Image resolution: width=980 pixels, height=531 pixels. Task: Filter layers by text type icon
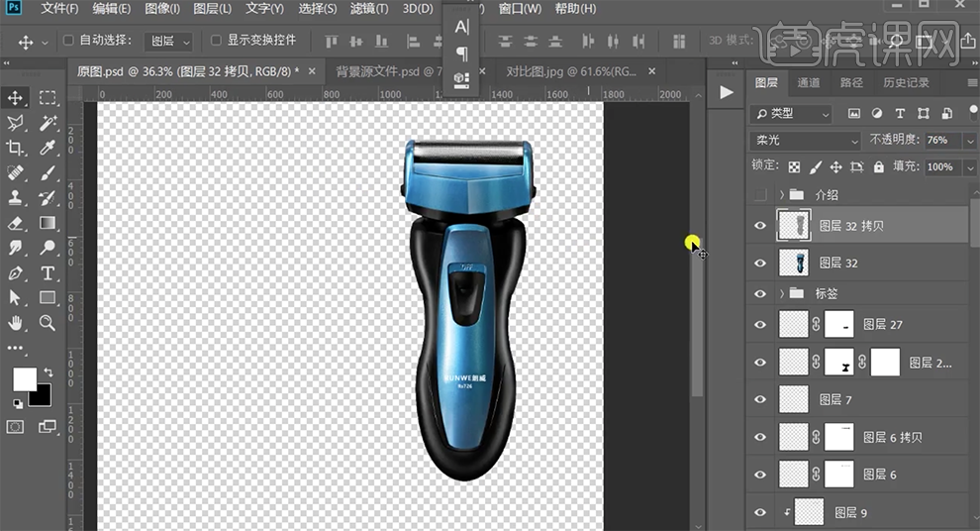tap(900, 113)
